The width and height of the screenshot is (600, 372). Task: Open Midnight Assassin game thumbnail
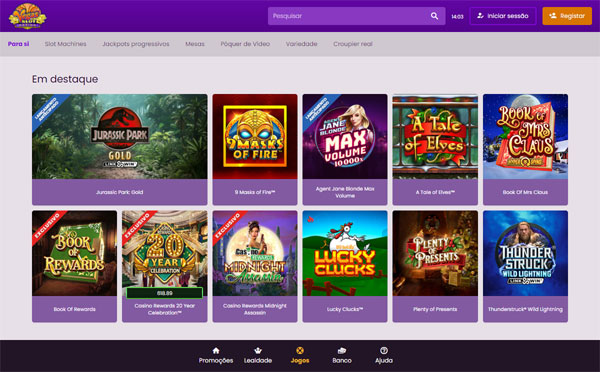tap(255, 253)
